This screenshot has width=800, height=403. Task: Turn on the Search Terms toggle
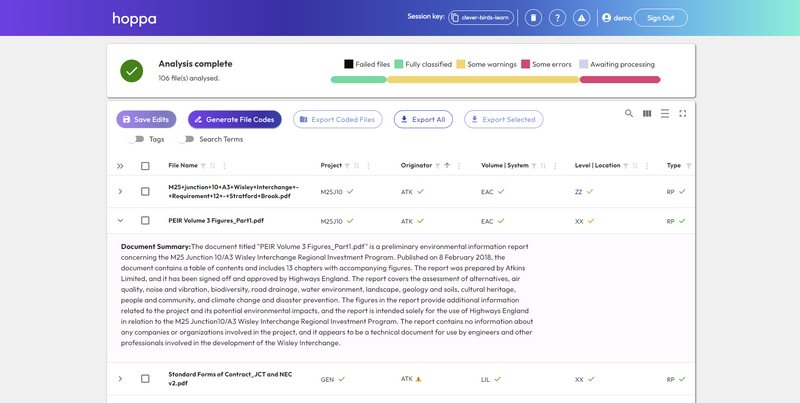pos(186,139)
